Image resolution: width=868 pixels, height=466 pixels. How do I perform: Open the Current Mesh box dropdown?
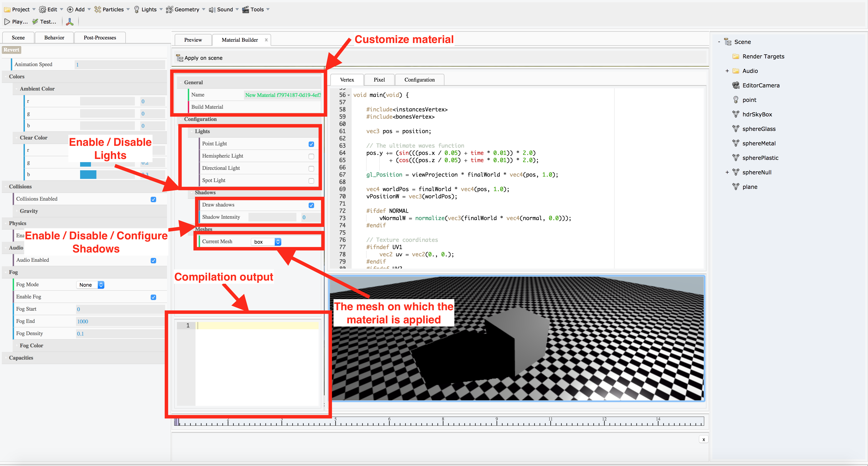266,242
